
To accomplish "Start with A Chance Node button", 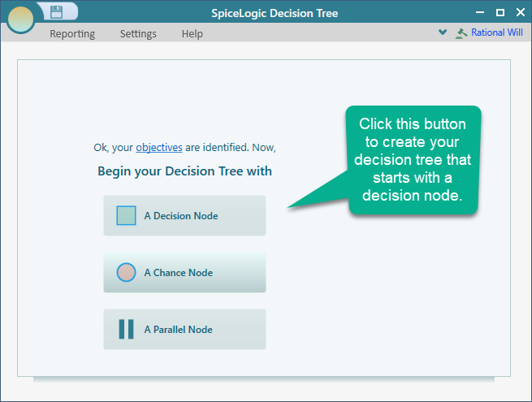I will (x=184, y=272).
